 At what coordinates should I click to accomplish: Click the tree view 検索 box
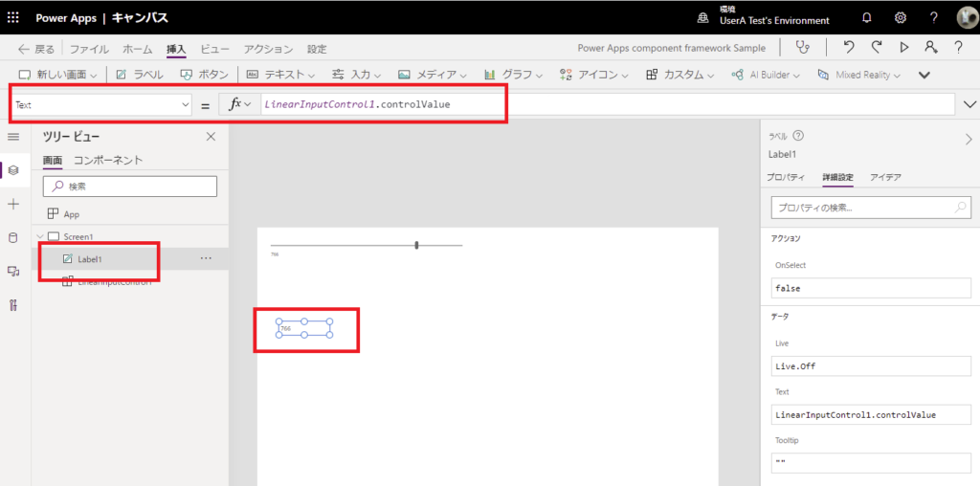pyautogui.click(x=129, y=187)
